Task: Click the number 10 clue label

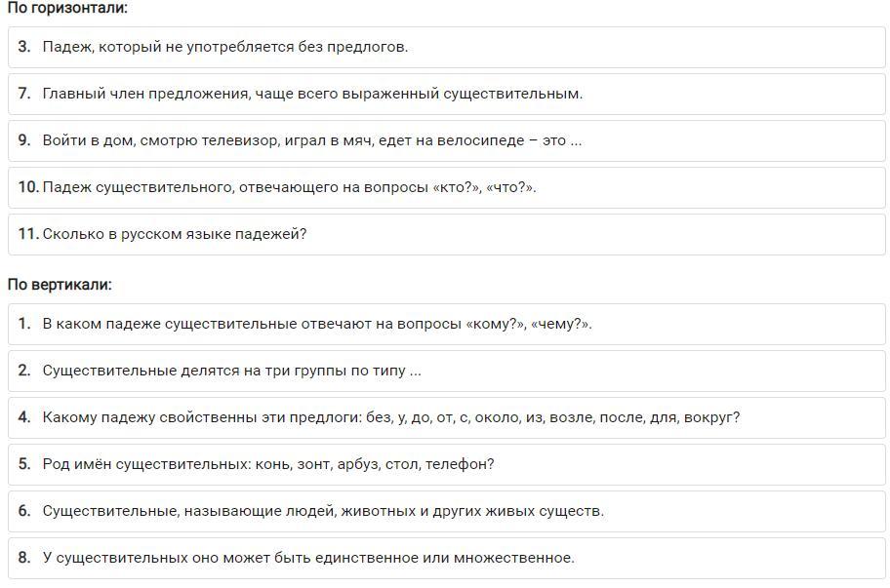Action: [28, 186]
